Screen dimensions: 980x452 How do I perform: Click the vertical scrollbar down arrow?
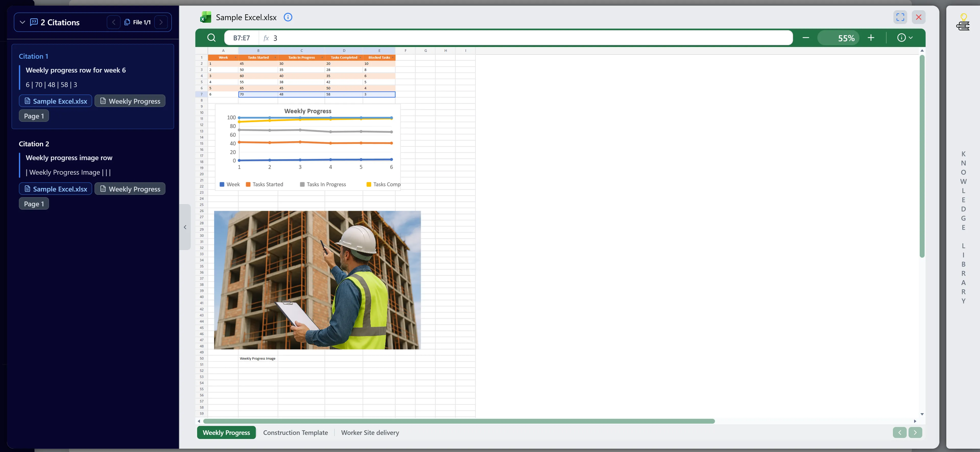tap(922, 414)
